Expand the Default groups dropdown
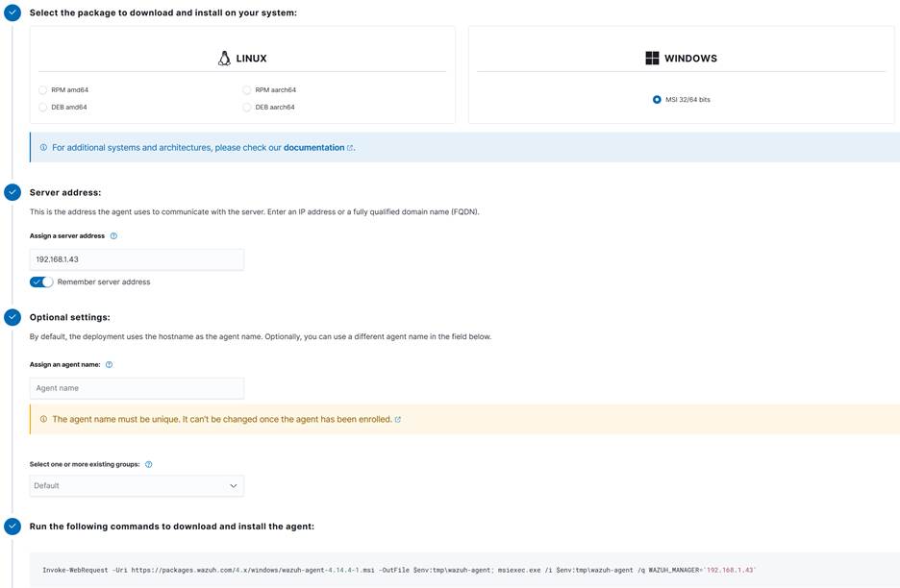The height and width of the screenshot is (588, 900). [137, 486]
